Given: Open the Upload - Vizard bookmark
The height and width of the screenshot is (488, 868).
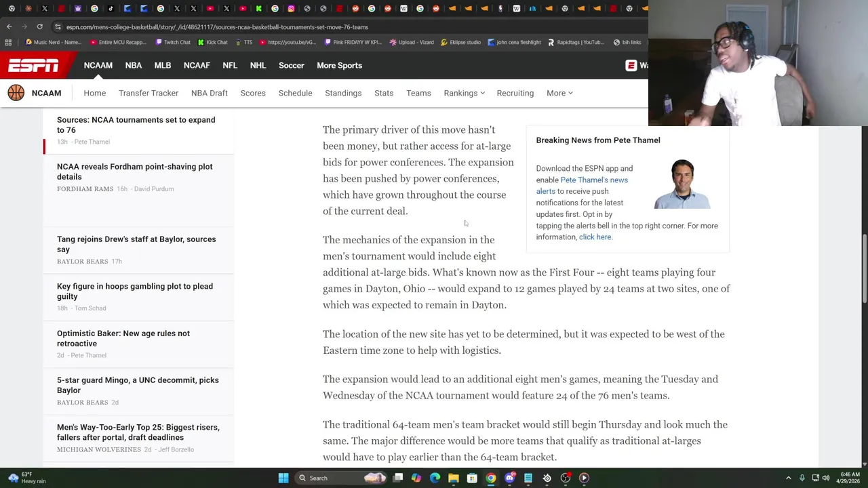Looking at the screenshot, I should pos(412,42).
